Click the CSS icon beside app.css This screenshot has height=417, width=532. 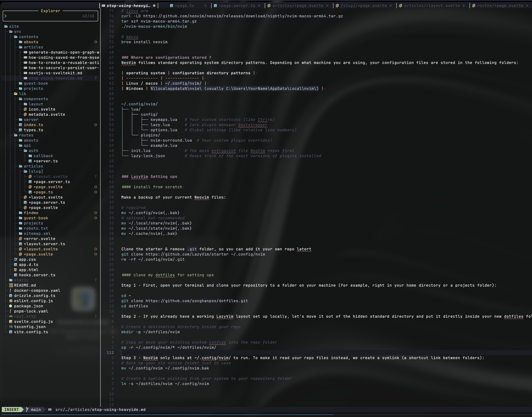click(x=16, y=260)
